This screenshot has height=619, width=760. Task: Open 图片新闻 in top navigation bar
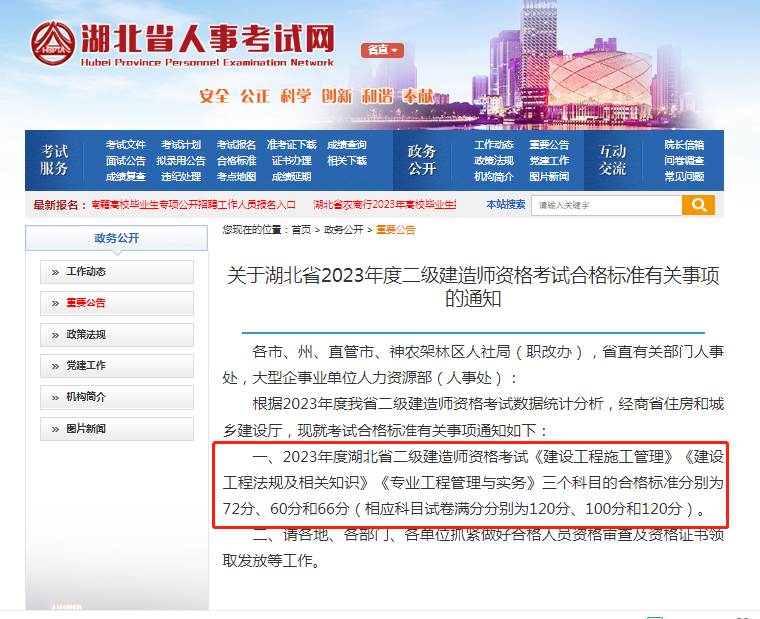point(549,176)
